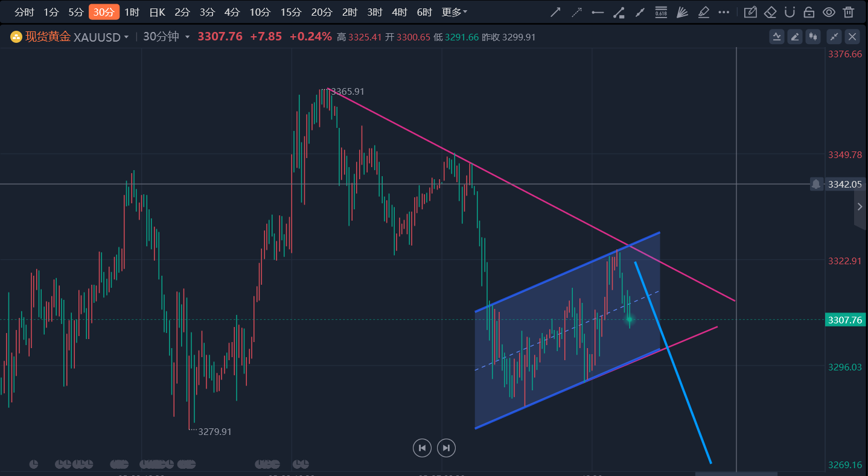Delete all drawings with trash icon
Screen dimensions: 868x476
(x=849, y=12)
